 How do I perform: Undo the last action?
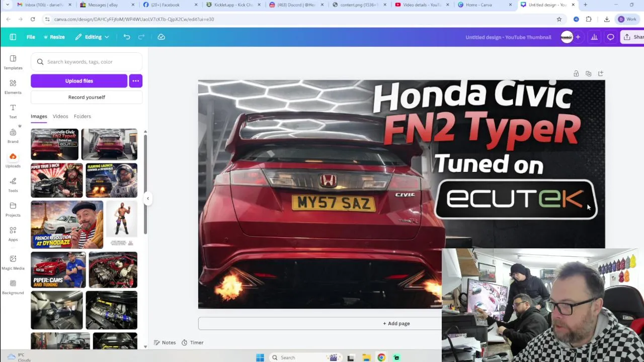click(127, 37)
